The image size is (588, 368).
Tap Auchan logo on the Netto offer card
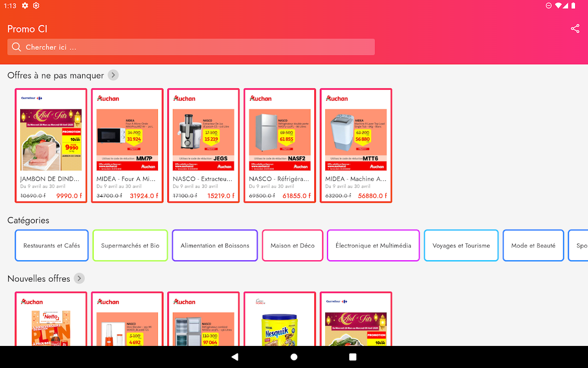pyautogui.click(x=32, y=302)
